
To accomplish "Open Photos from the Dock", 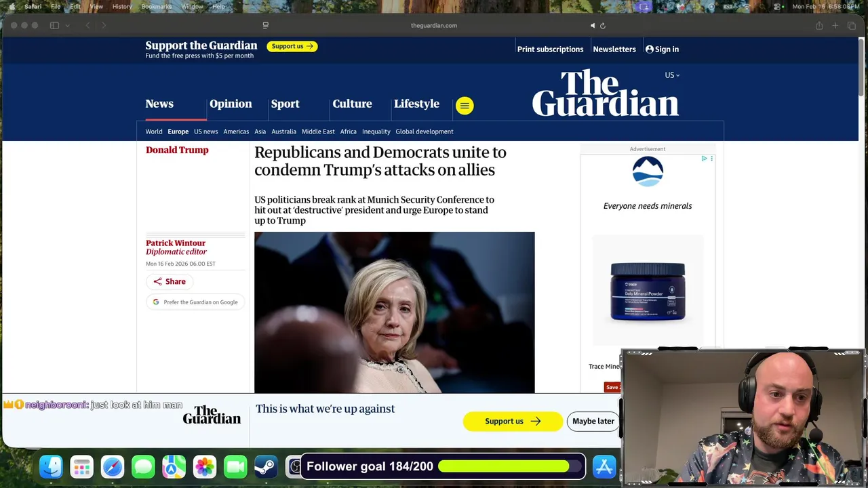I will 204,466.
